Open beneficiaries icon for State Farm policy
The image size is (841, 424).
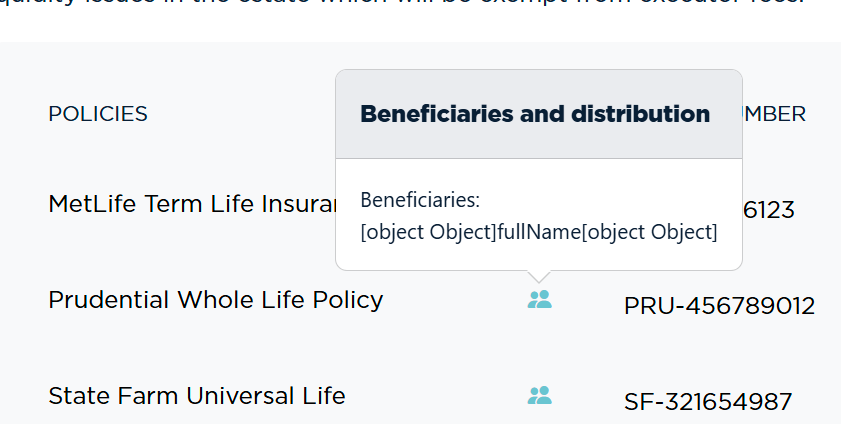tap(539, 395)
